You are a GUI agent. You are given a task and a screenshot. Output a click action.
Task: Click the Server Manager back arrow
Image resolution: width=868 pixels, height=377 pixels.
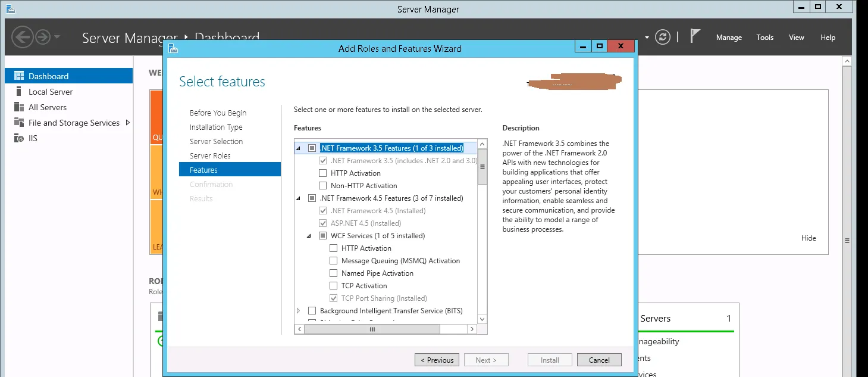coord(23,37)
